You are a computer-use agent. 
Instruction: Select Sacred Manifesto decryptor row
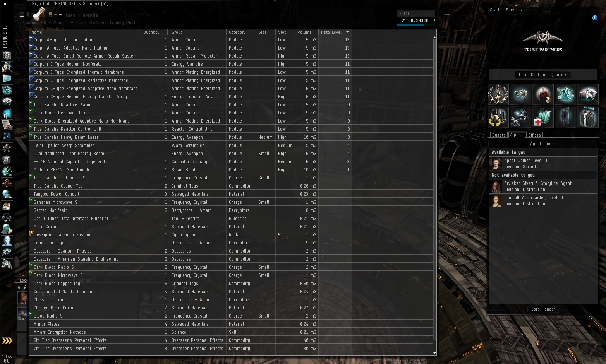(x=231, y=210)
